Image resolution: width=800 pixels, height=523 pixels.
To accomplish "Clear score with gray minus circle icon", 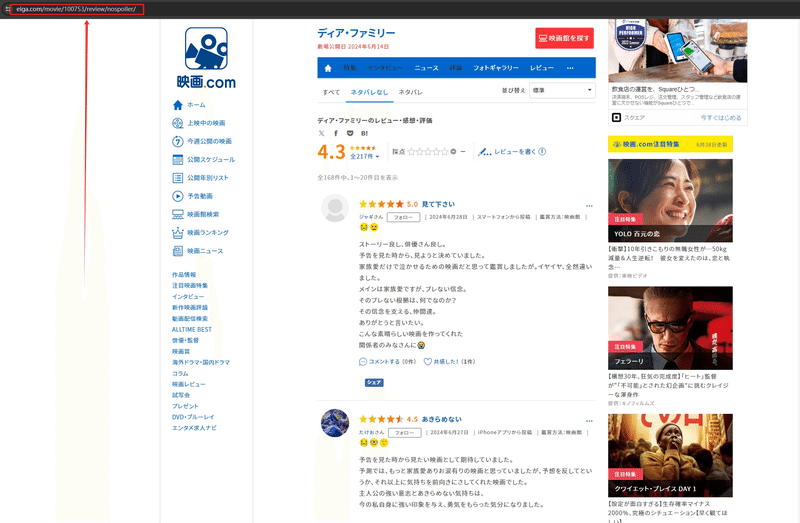I will [453, 152].
